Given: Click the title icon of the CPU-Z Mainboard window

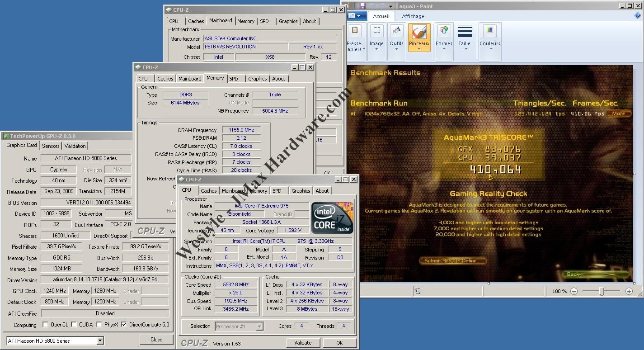Looking at the screenshot, I should (169, 9).
